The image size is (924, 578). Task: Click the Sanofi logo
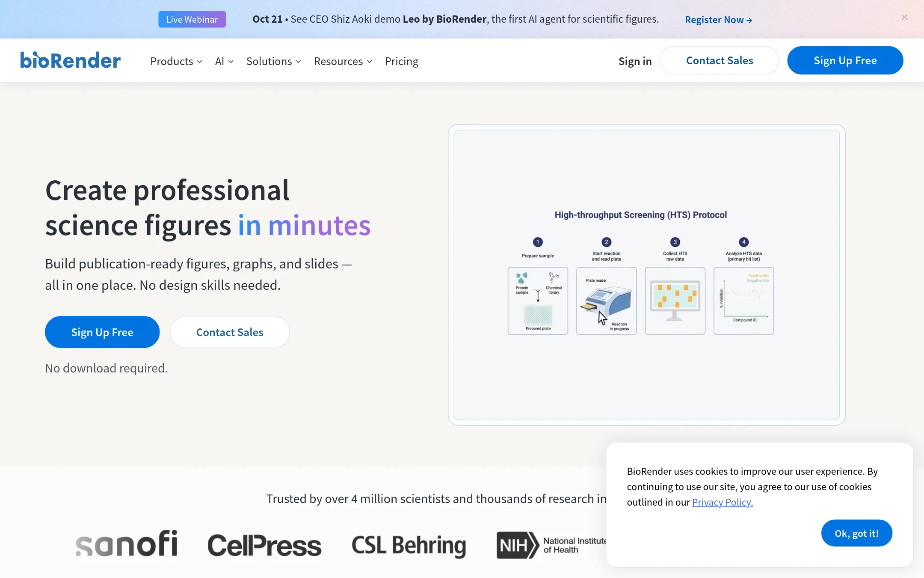[x=126, y=544]
